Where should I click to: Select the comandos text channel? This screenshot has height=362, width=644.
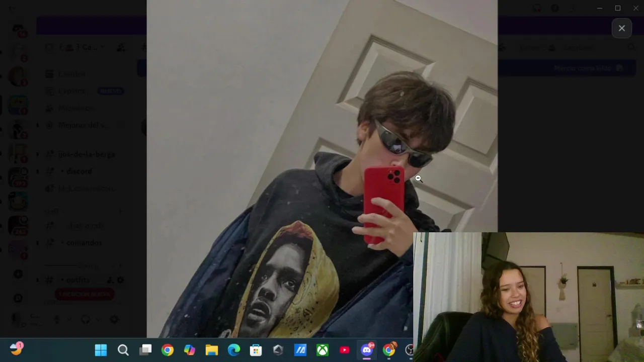point(84,243)
